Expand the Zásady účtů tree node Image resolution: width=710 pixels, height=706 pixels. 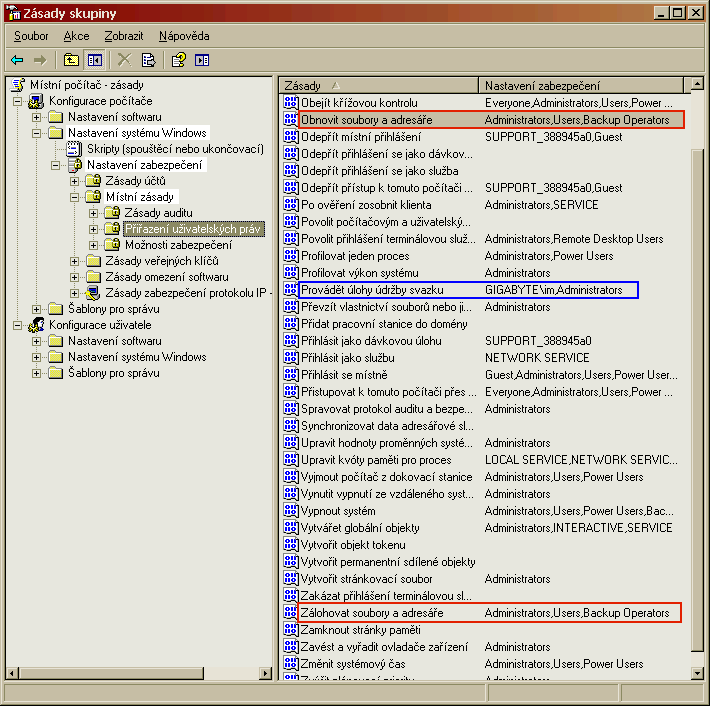tap(75, 181)
